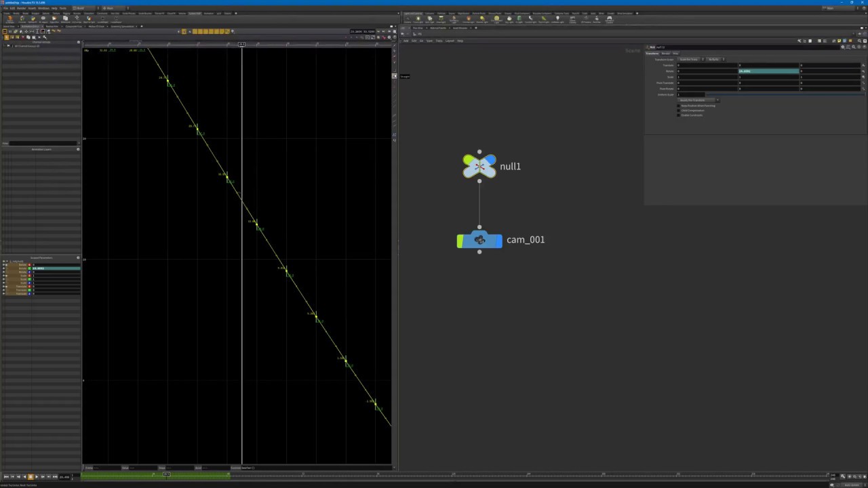This screenshot has height=488, width=868.
Task: Jump to the first frame
Action: [6, 476]
